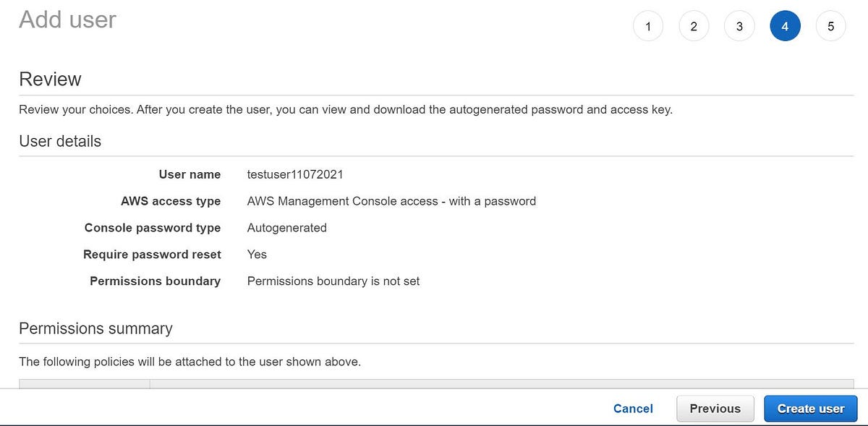
Task: Click the highlighted step 4 circle
Action: 785,27
